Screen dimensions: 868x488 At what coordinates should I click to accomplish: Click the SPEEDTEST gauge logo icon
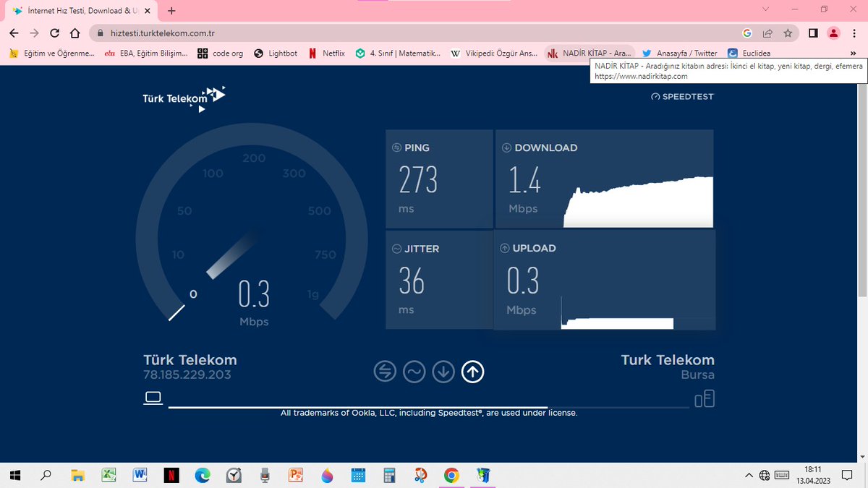[655, 96]
